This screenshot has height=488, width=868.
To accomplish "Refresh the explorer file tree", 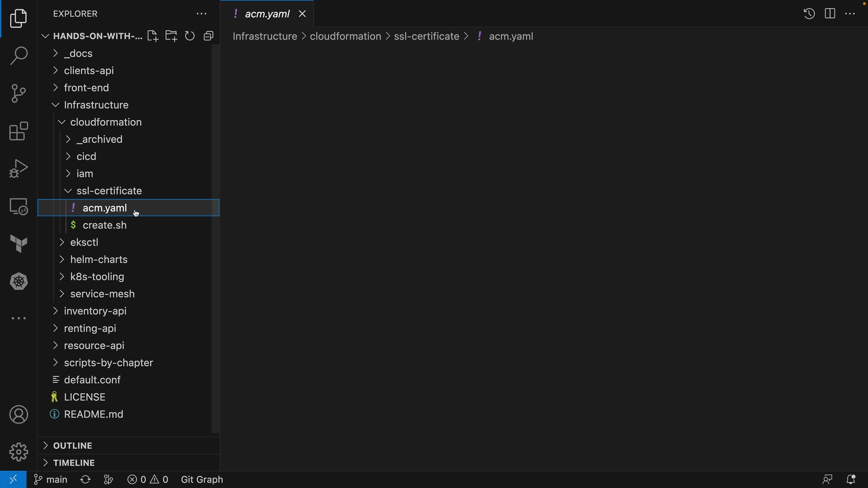I will pyautogui.click(x=190, y=36).
